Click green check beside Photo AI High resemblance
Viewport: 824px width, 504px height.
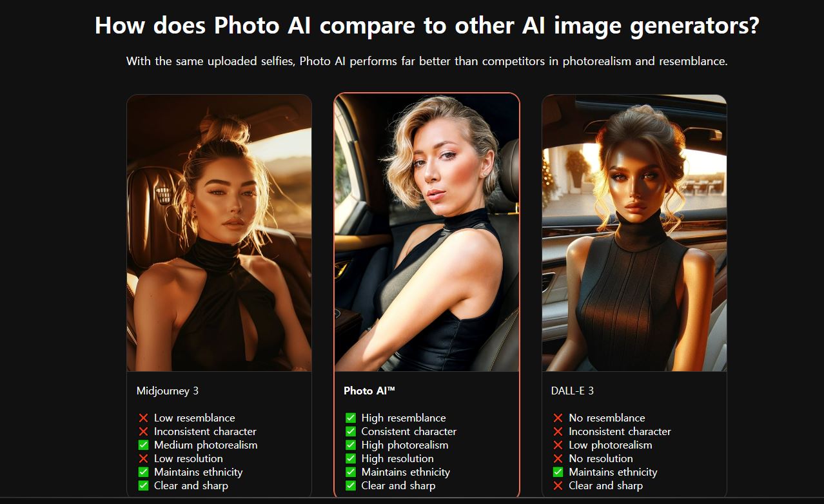(351, 418)
